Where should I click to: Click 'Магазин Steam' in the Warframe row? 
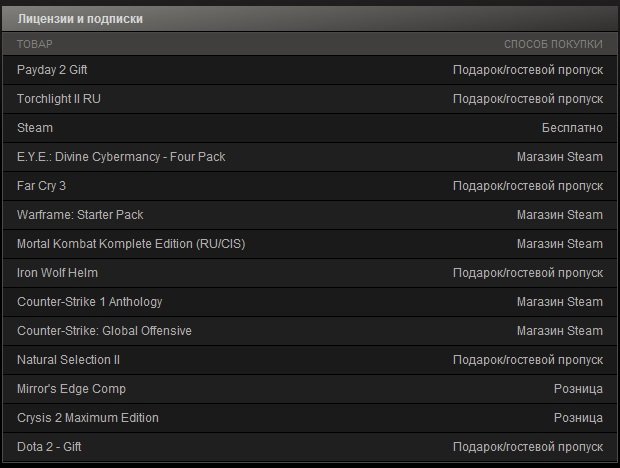click(560, 215)
